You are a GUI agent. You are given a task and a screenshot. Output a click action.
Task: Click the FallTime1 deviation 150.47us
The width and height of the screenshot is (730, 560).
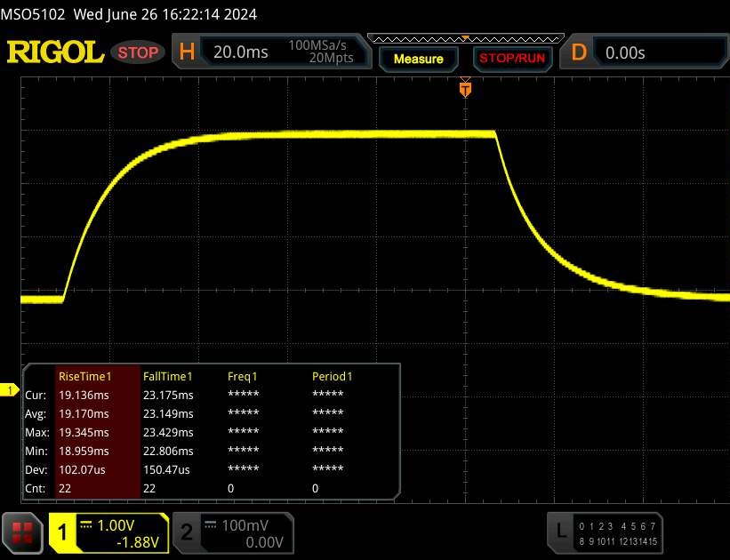coord(166,469)
